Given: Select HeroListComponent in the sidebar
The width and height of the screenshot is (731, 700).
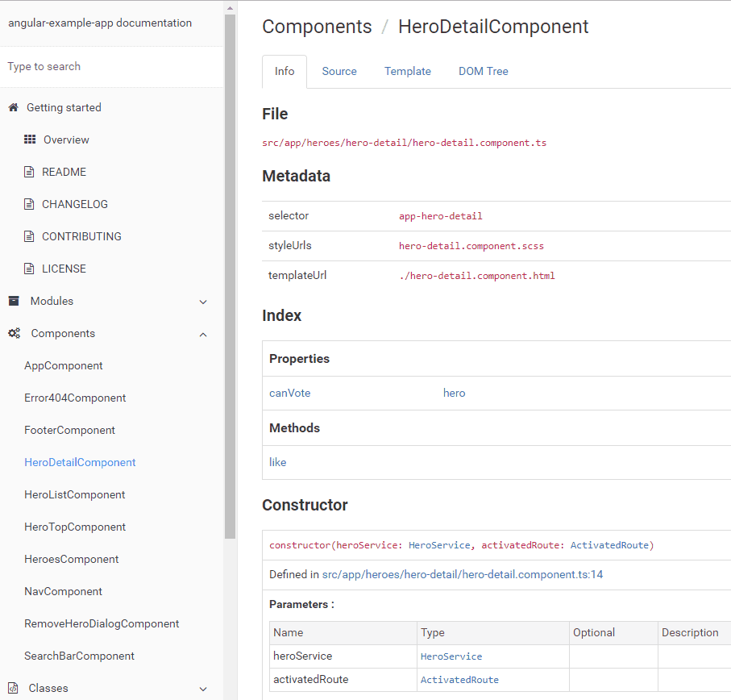Looking at the screenshot, I should point(75,494).
